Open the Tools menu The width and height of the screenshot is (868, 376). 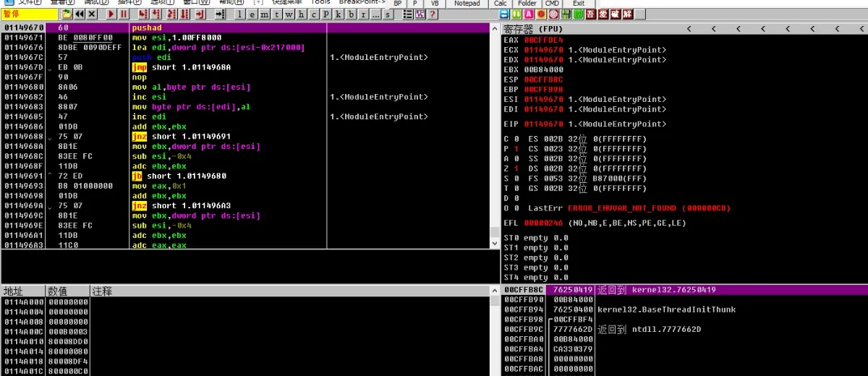(320, 3)
